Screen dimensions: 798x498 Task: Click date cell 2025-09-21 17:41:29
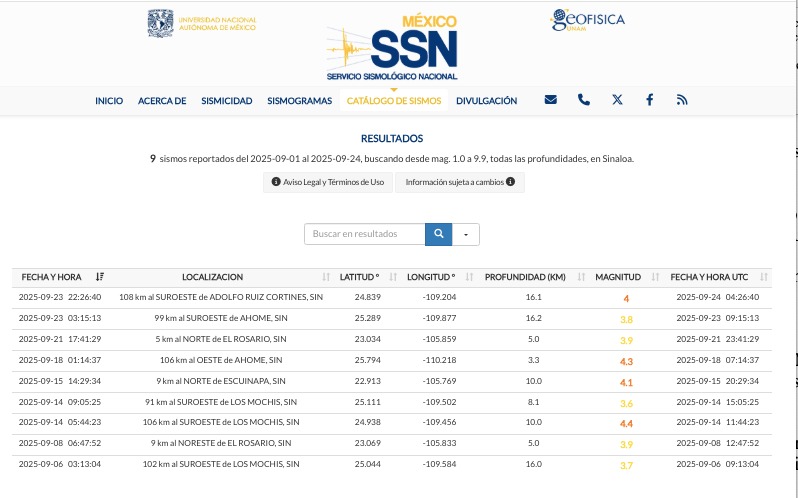pos(60,339)
